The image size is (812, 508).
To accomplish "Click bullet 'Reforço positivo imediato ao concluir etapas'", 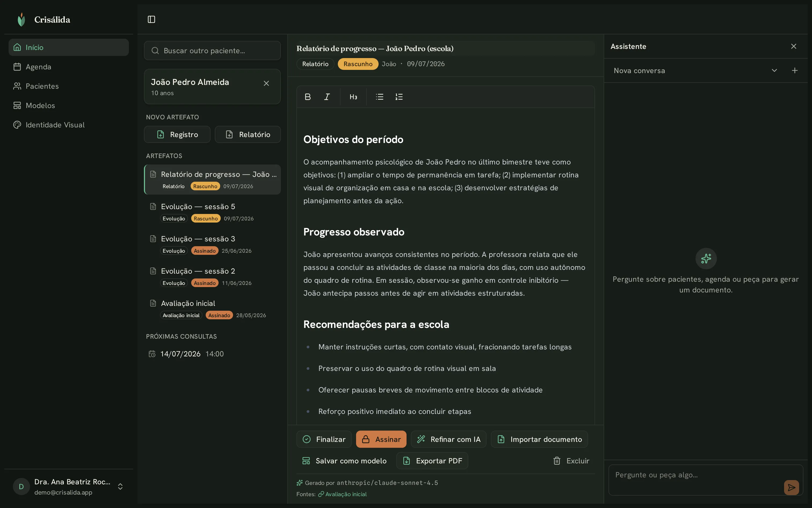I will pos(395,411).
